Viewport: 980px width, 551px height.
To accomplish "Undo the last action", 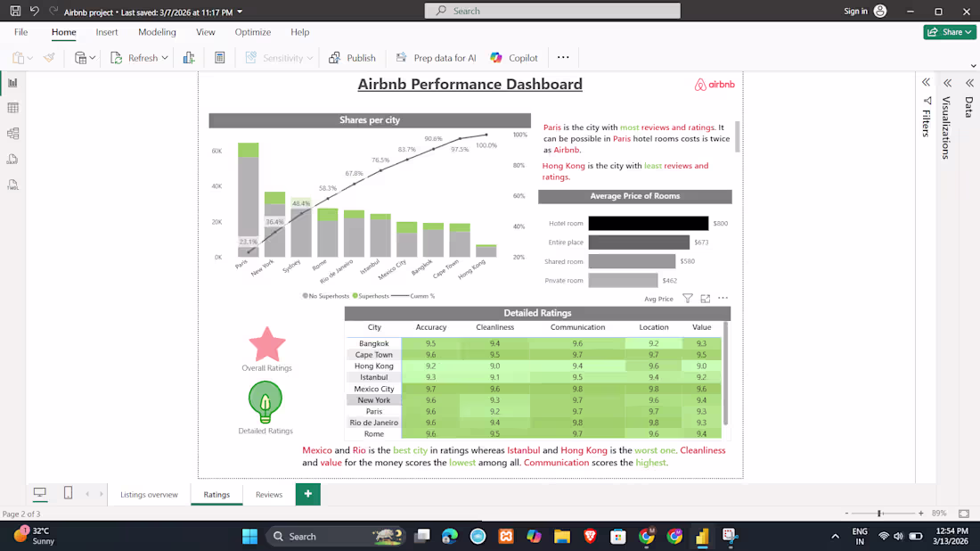I will click(35, 11).
